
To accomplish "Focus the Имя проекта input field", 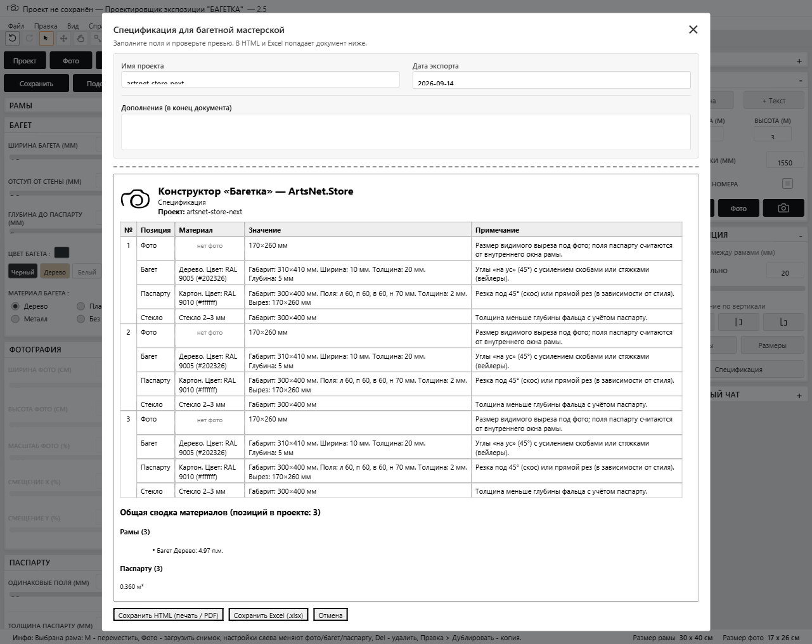I will click(261, 79).
